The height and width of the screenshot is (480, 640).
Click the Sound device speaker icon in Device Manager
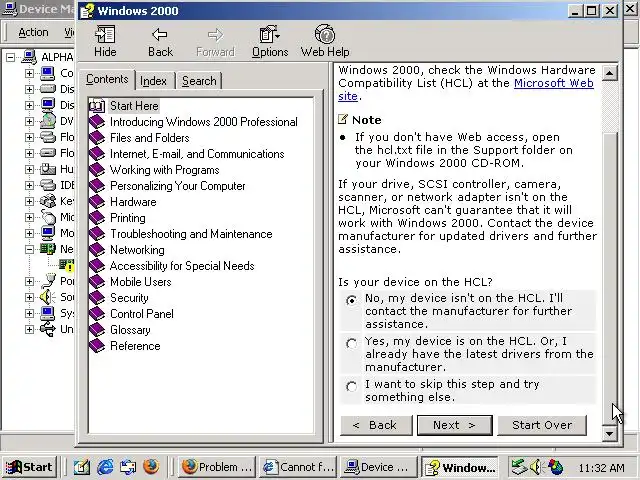pyautogui.click(x=48, y=297)
